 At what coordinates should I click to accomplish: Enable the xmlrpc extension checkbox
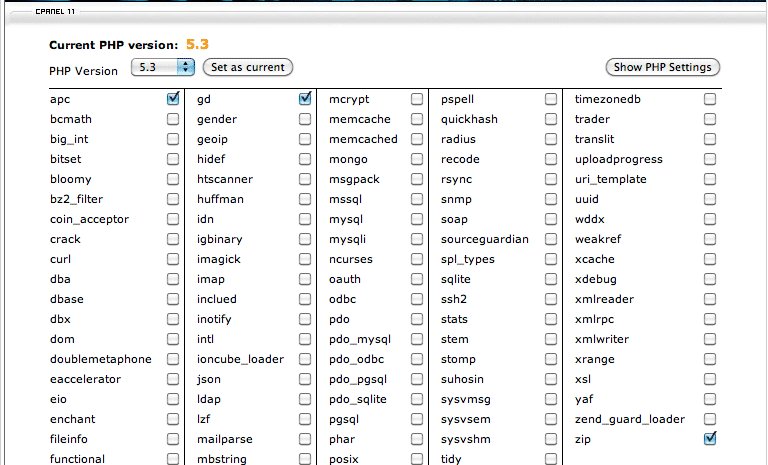pos(710,319)
